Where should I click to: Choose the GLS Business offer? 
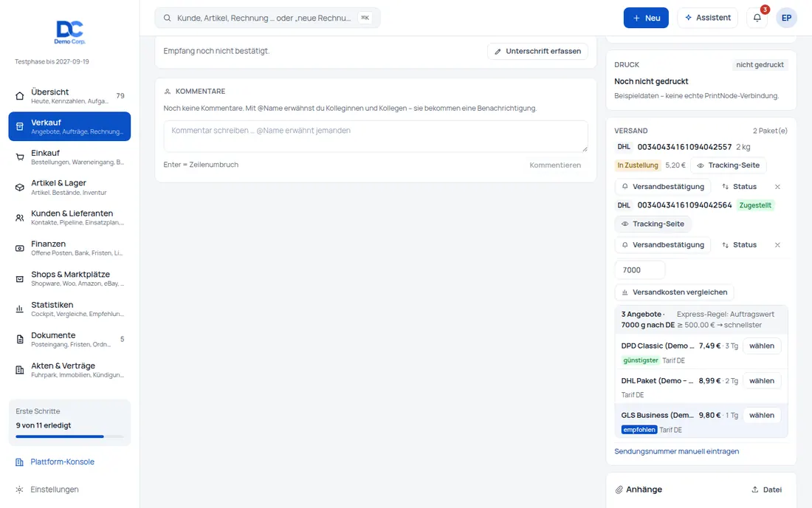[x=762, y=415]
